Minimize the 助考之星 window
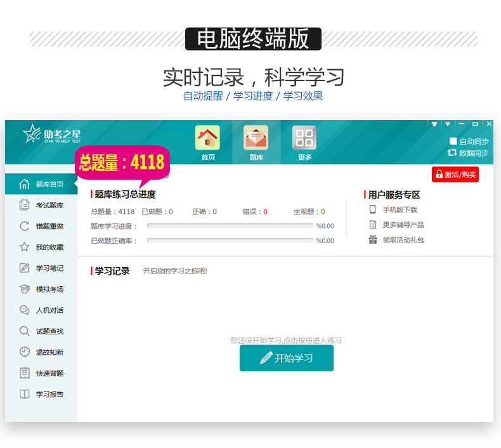 [x=462, y=124]
